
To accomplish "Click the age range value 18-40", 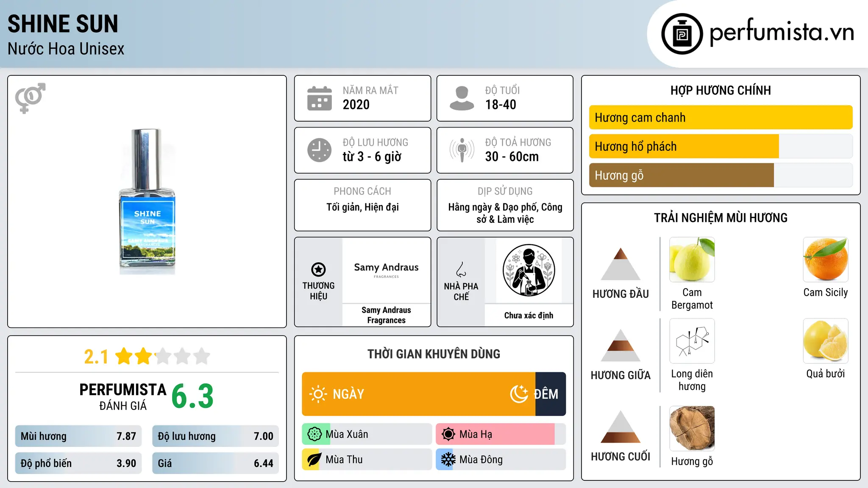I will point(501,105).
